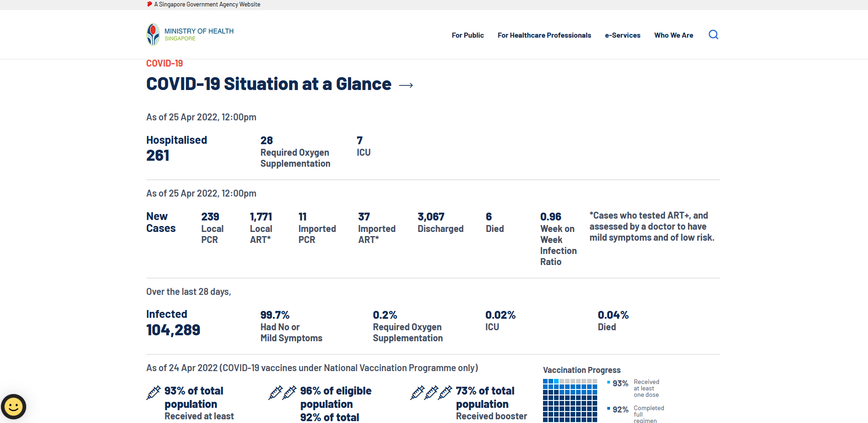
Task: Click double syringe icon for 96% eligible
Action: 282,393
